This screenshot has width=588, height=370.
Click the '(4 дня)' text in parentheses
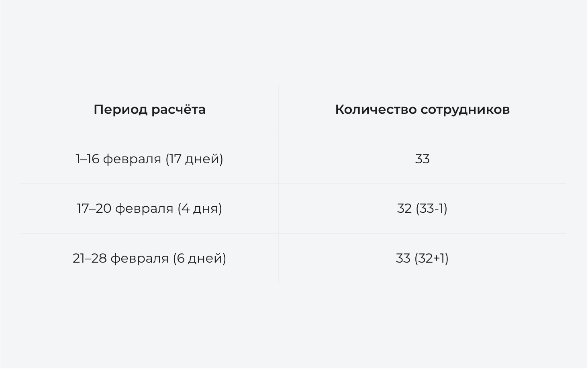click(200, 208)
